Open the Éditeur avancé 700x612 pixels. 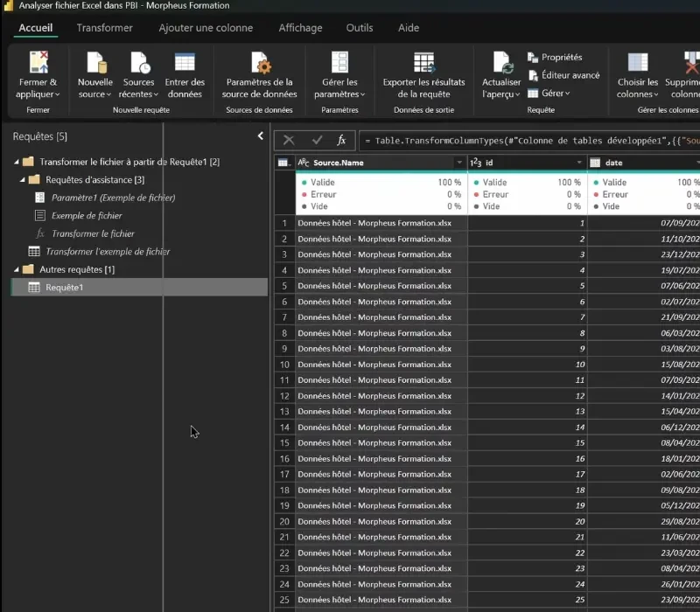[x=563, y=75]
